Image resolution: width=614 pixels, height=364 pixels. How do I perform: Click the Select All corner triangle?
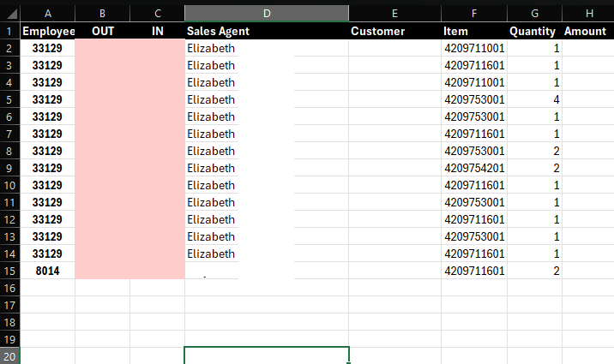[11, 14]
